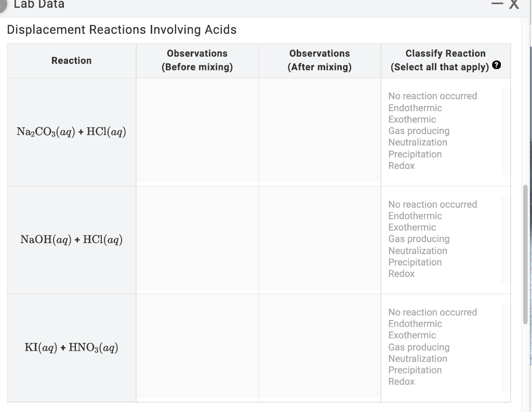Select 'Precipitation' for the KI + HNO3 reaction
Viewport: 532px width, 412px height.
(415, 370)
